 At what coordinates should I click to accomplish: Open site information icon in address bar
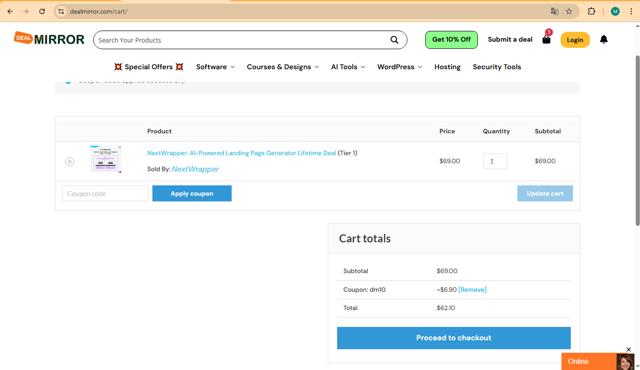tap(61, 11)
